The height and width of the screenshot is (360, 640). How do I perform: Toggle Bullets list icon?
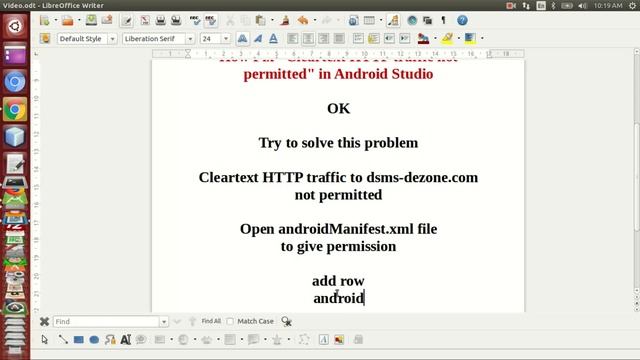[373, 38]
